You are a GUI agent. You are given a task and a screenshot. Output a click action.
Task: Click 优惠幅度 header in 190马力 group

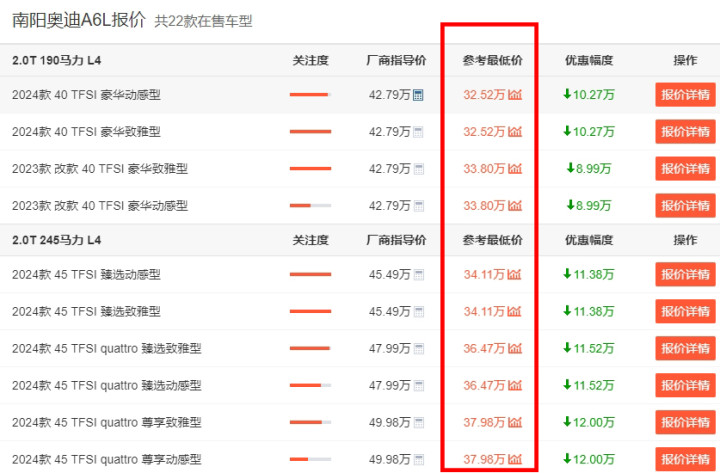(x=589, y=60)
